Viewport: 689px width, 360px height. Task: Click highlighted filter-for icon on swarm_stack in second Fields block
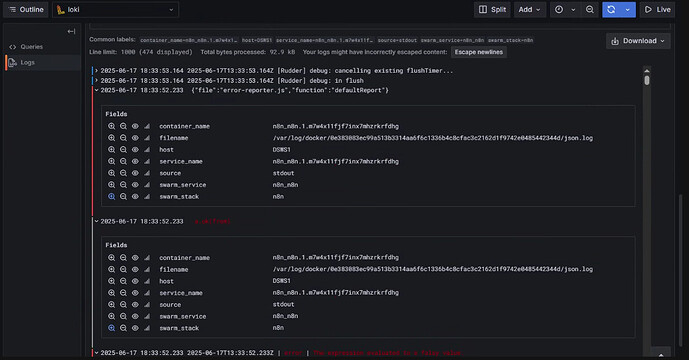tap(112, 328)
